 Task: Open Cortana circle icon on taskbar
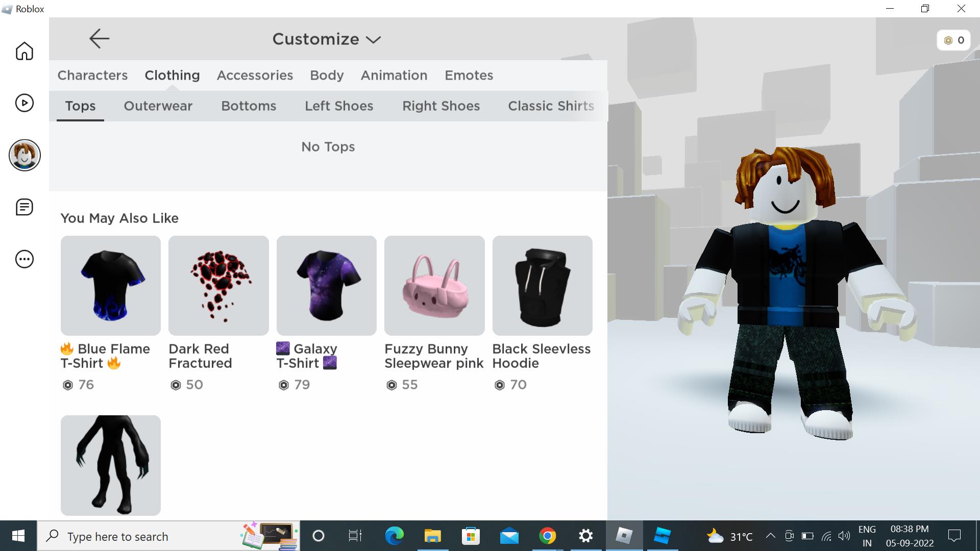318,536
